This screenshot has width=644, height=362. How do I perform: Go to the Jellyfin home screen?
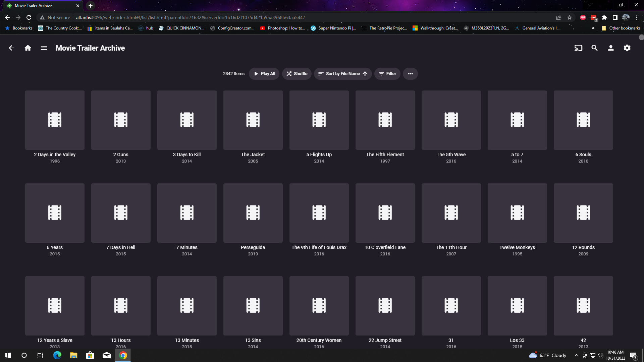[28, 48]
